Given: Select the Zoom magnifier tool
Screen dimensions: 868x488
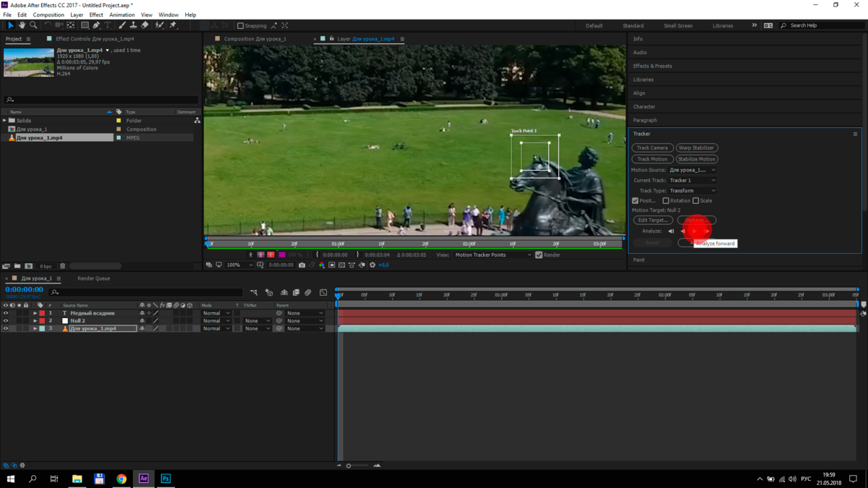Looking at the screenshot, I should 33,25.
